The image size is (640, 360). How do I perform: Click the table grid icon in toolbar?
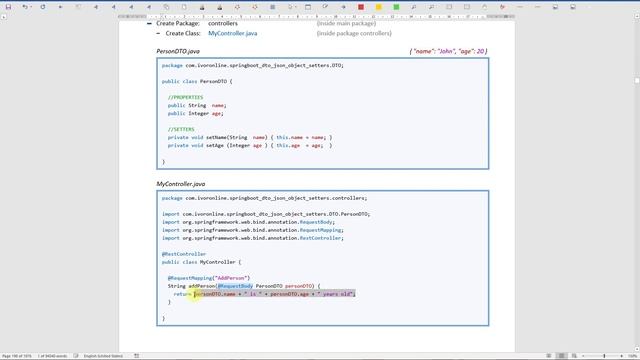273,7
